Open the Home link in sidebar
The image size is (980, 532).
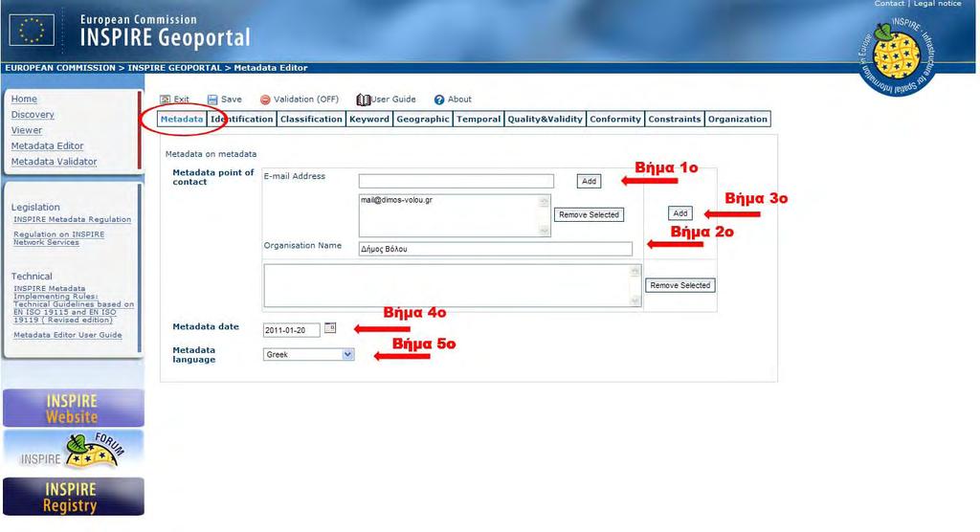(24, 99)
